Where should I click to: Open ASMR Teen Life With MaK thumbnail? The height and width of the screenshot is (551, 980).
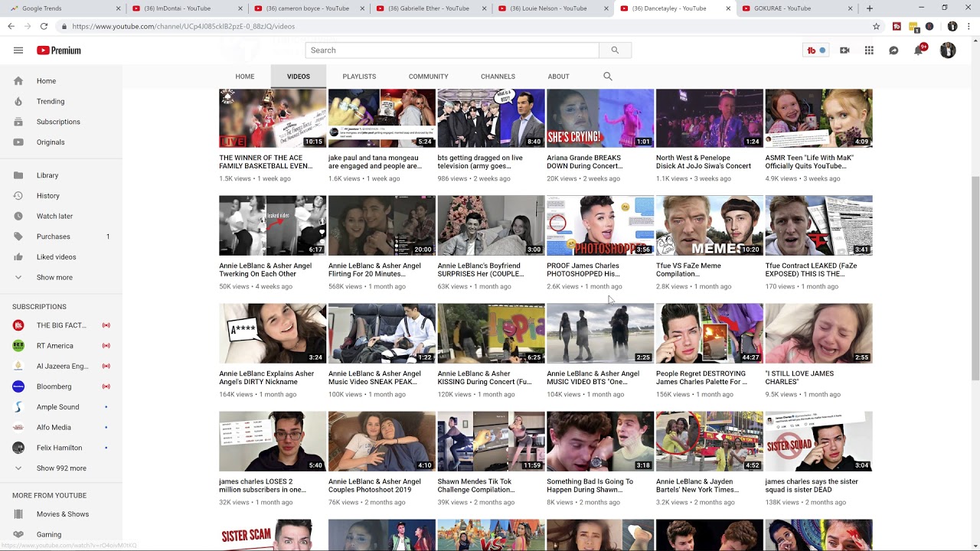pos(818,119)
